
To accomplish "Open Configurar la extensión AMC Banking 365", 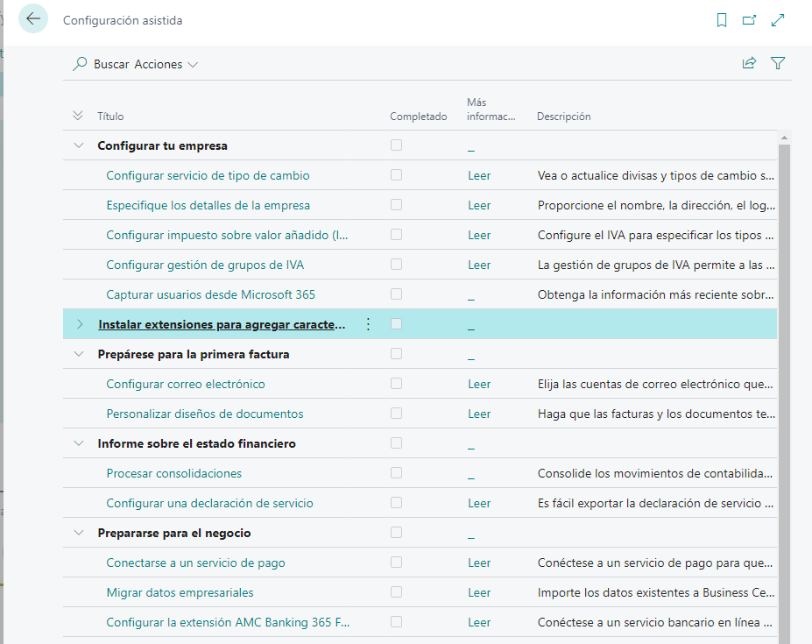I will pos(228,622).
